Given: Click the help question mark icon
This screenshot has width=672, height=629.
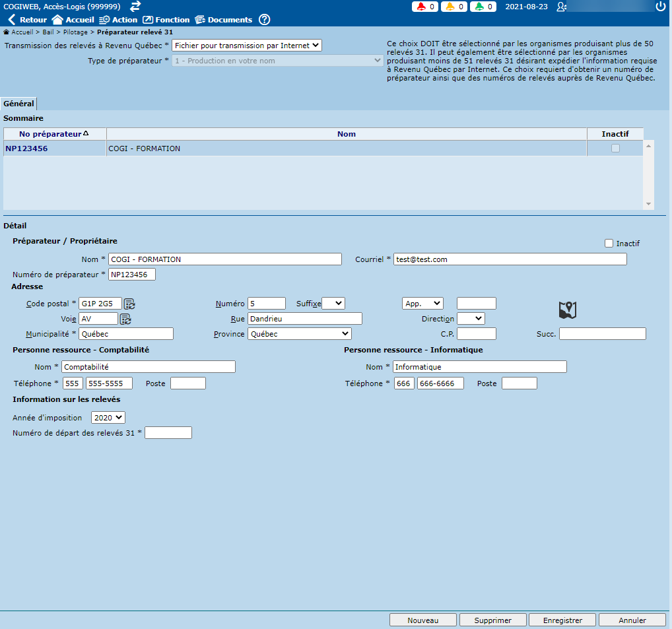Looking at the screenshot, I should tap(265, 20).
